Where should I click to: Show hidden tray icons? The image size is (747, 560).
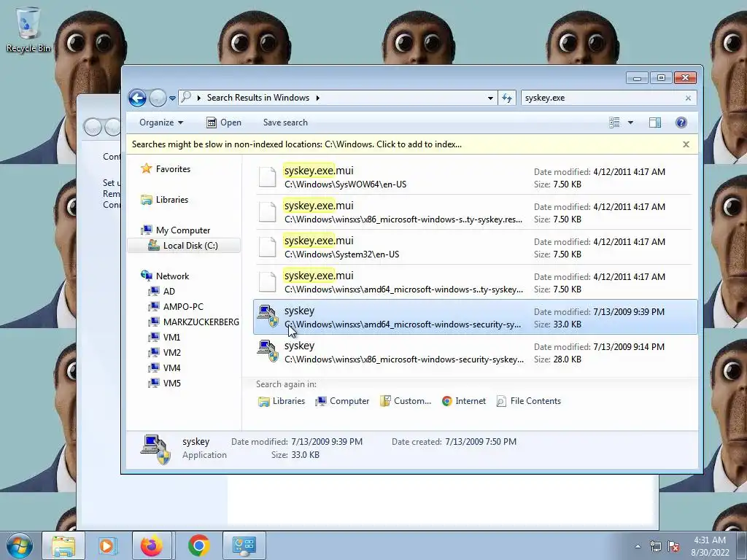pyautogui.click(x=638, y=546)
